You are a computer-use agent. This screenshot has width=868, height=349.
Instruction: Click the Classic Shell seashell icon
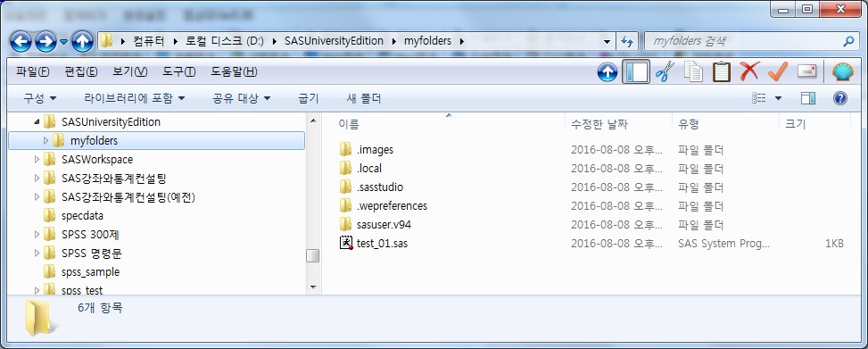(x=843, y=72)
